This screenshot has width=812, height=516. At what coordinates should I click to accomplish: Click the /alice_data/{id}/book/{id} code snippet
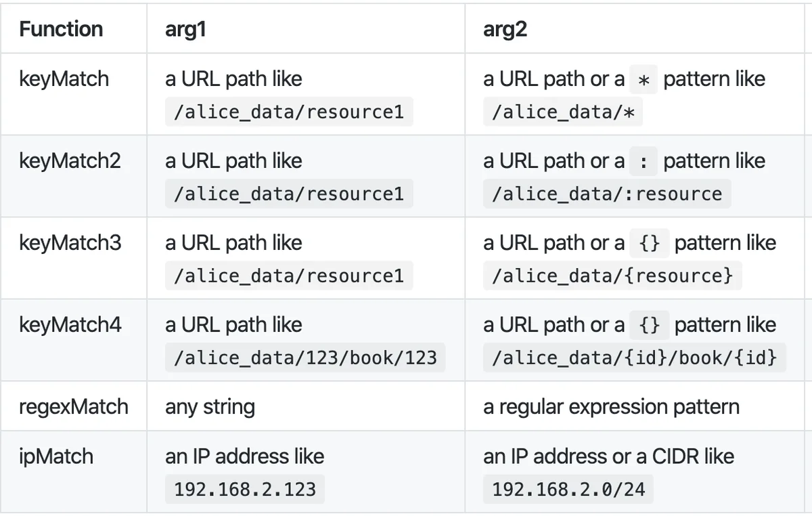pyautogui.click(x=635, y=358)
